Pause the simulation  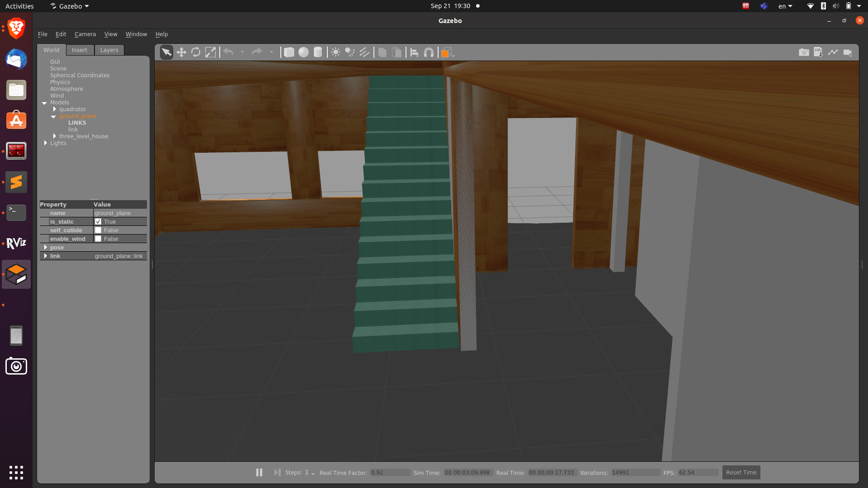tap(259, 472)
